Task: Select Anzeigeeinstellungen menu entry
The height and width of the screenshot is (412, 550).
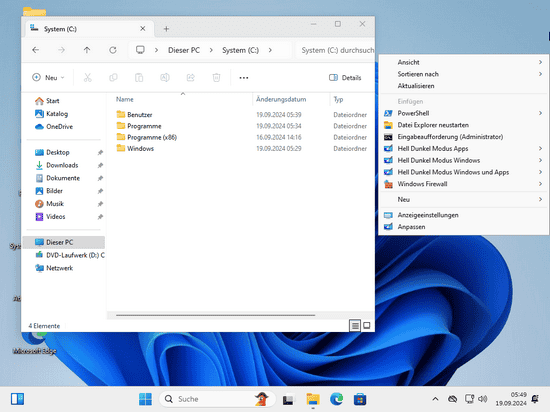Action: pyautogui.click(x=464, y=215)
